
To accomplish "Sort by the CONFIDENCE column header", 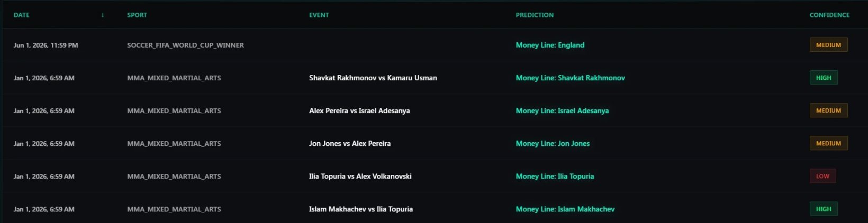I will (x=829, y=15).
